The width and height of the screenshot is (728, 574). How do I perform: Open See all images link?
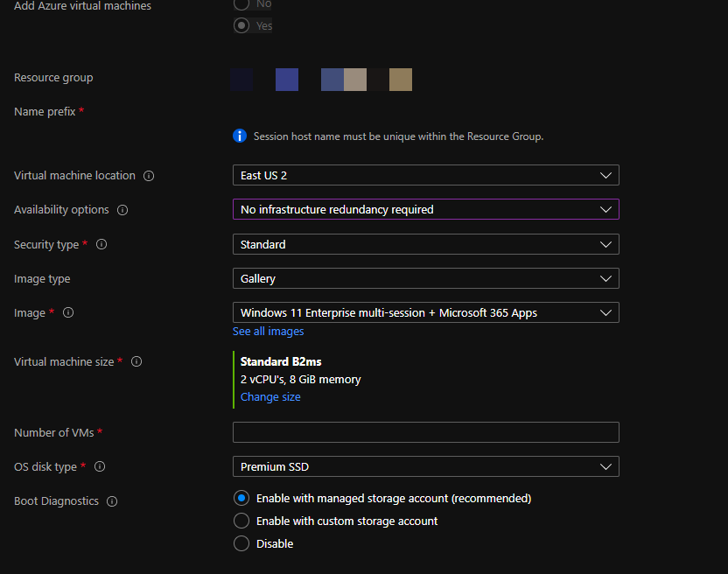coord(268,331)
